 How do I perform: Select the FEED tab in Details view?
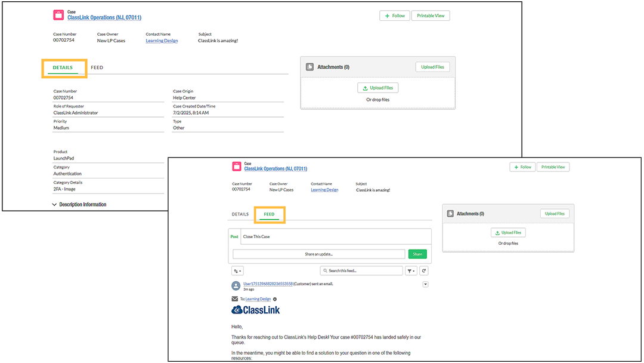(97, 67)
